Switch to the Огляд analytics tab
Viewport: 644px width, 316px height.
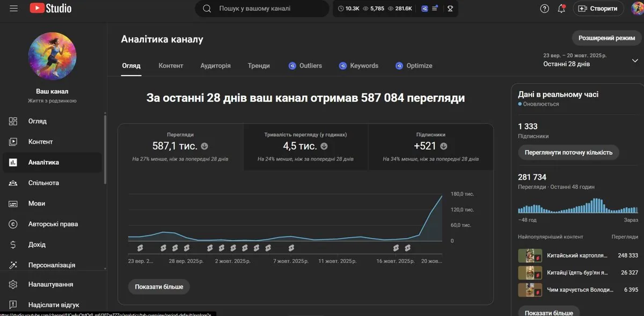point(131,65)
